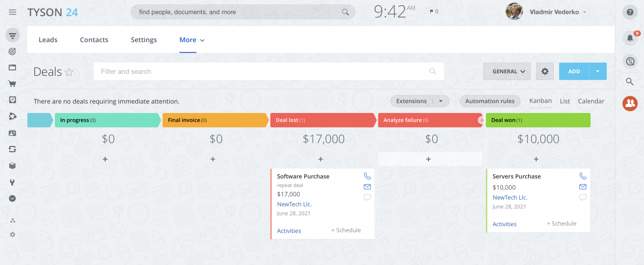Click the green Deal won stage header
The width and height of the screenshot is (644, 265).
[538, 120]
